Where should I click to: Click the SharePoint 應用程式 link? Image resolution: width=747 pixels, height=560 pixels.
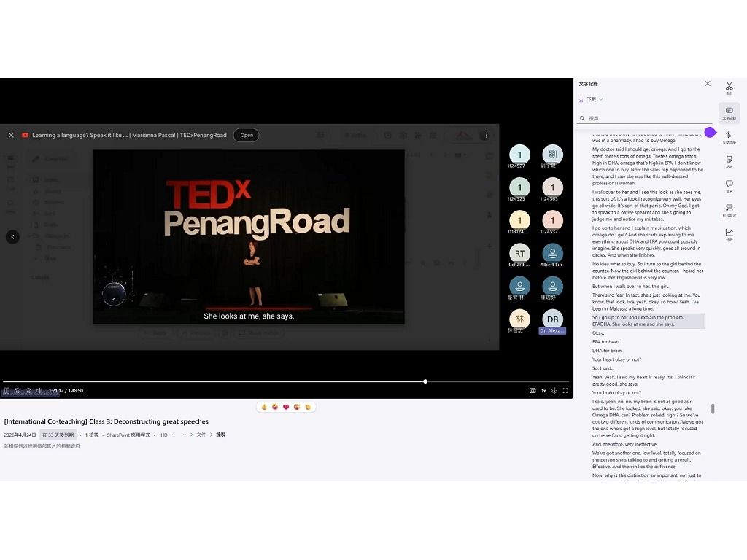128,435
